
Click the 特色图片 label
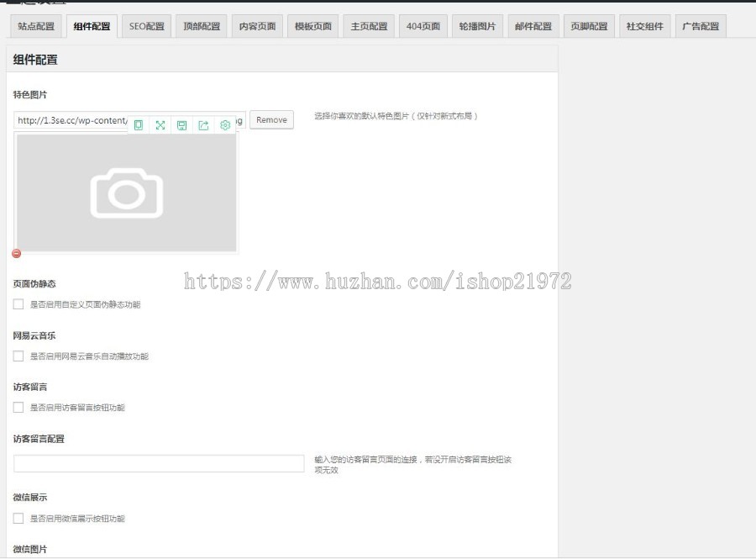30,94
